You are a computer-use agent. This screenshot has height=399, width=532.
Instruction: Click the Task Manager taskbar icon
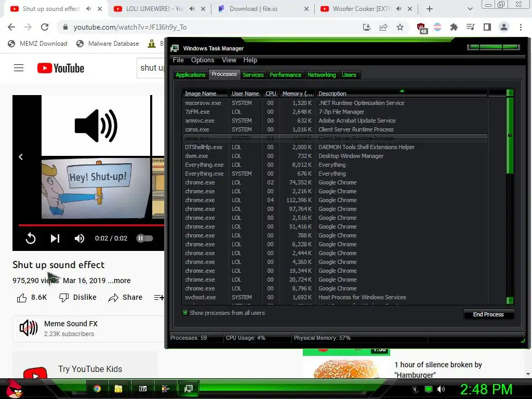188,389
